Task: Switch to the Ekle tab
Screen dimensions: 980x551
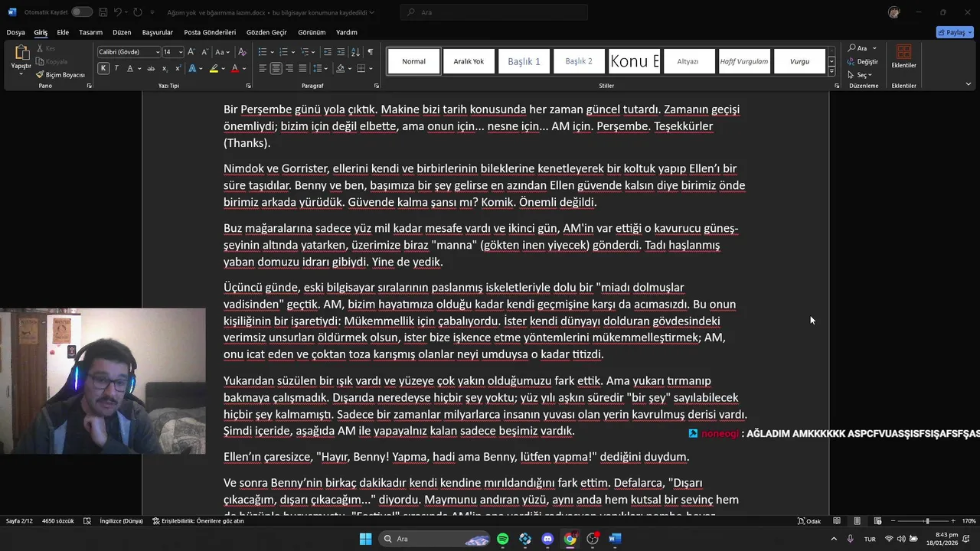Action: coord(63,32)
